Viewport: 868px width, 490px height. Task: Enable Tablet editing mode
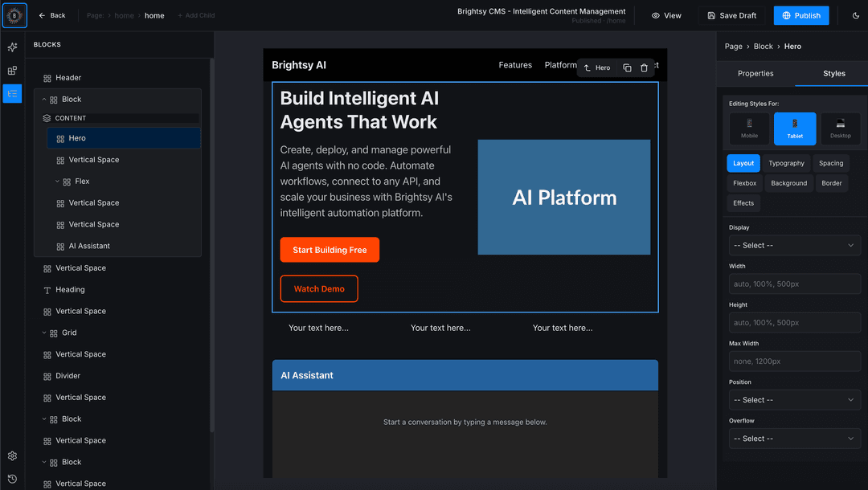[x=794, y=129]
